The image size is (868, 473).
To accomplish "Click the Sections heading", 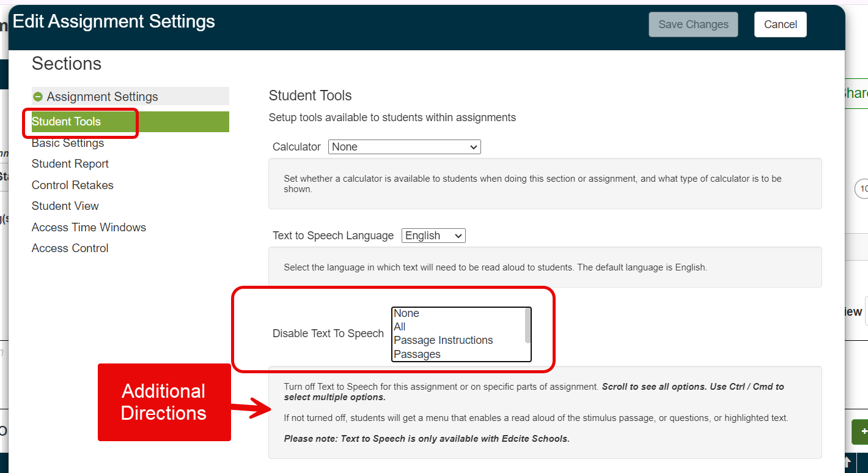I will point(67,64).
